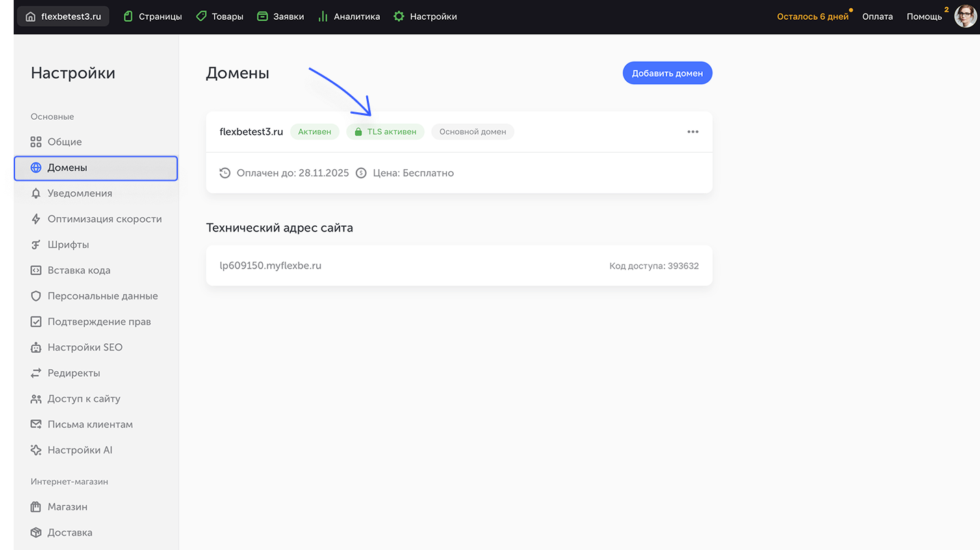
Task: Go to the Заявки section
Action: pyautogui.click(x=280, y=16)
